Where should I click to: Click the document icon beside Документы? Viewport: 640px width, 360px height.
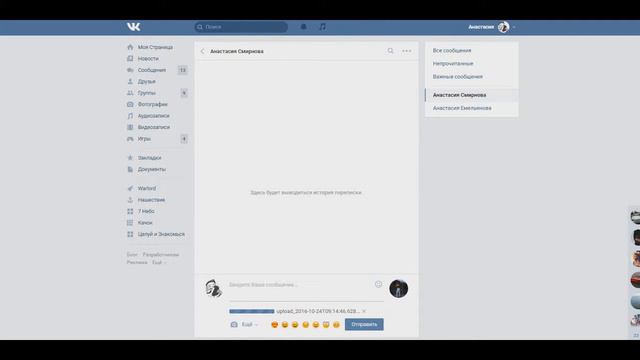130,169
